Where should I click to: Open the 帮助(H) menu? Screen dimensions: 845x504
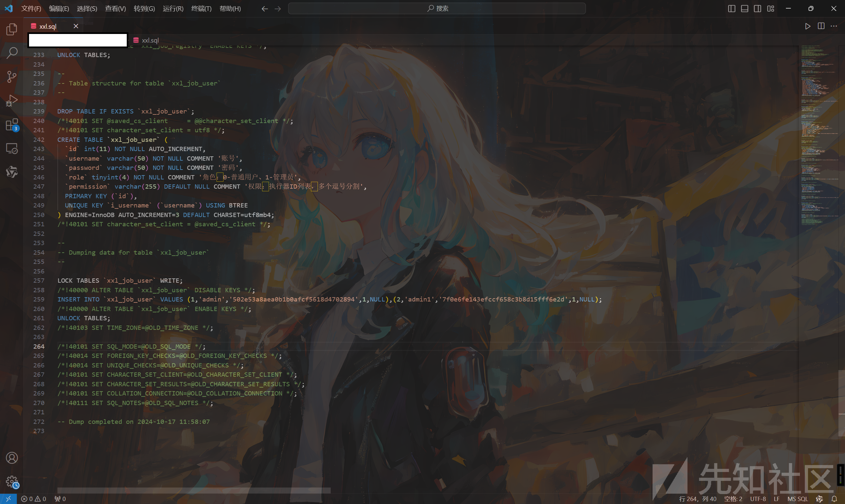pos(230,9)
